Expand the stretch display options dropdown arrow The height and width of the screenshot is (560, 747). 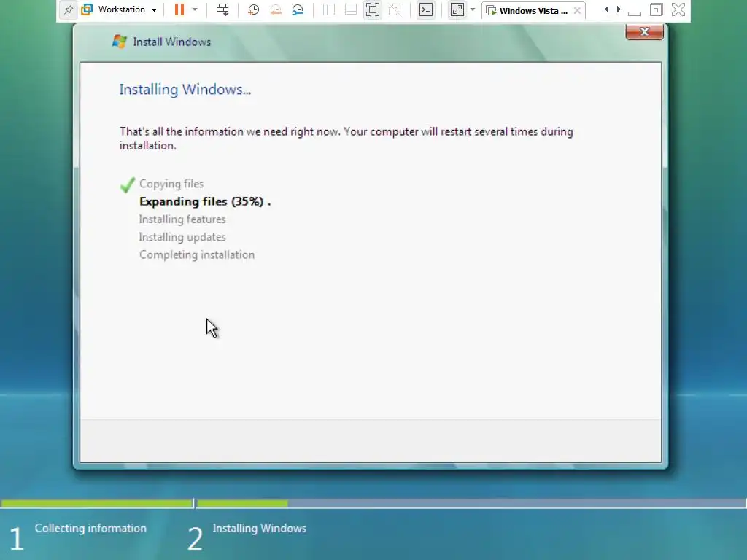click(x=473, y=9)
